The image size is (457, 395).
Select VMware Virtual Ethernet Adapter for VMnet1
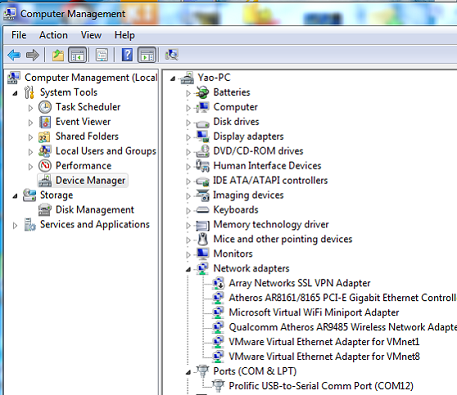click(324, 342)
